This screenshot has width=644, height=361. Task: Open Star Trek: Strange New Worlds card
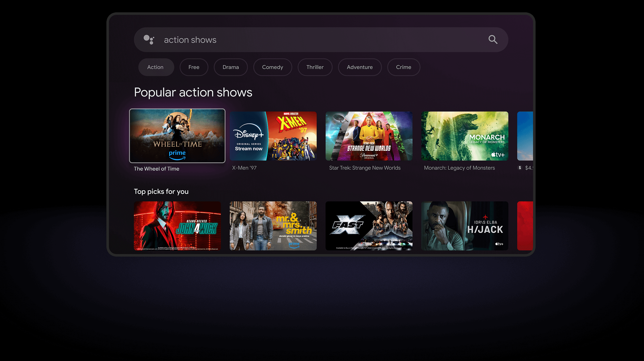tap(369, 136)
